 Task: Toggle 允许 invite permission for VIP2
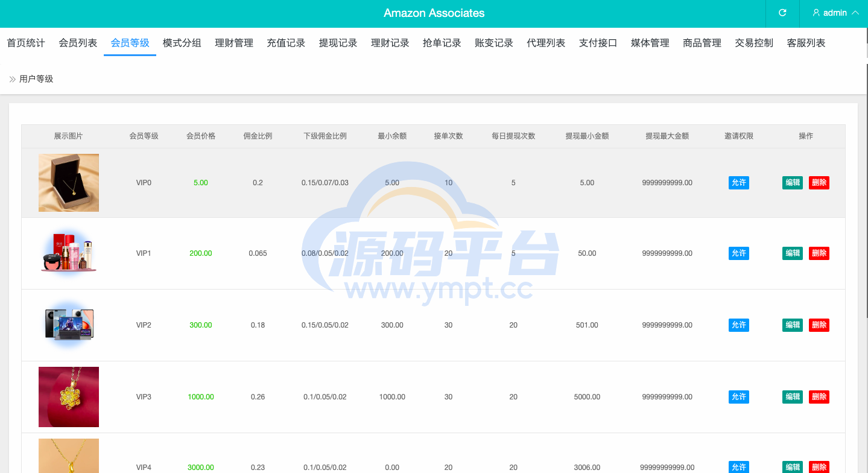click(x=739, y=325)
